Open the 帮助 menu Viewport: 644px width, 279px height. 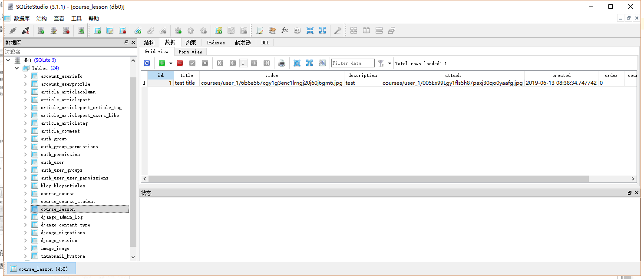[94, 18]
